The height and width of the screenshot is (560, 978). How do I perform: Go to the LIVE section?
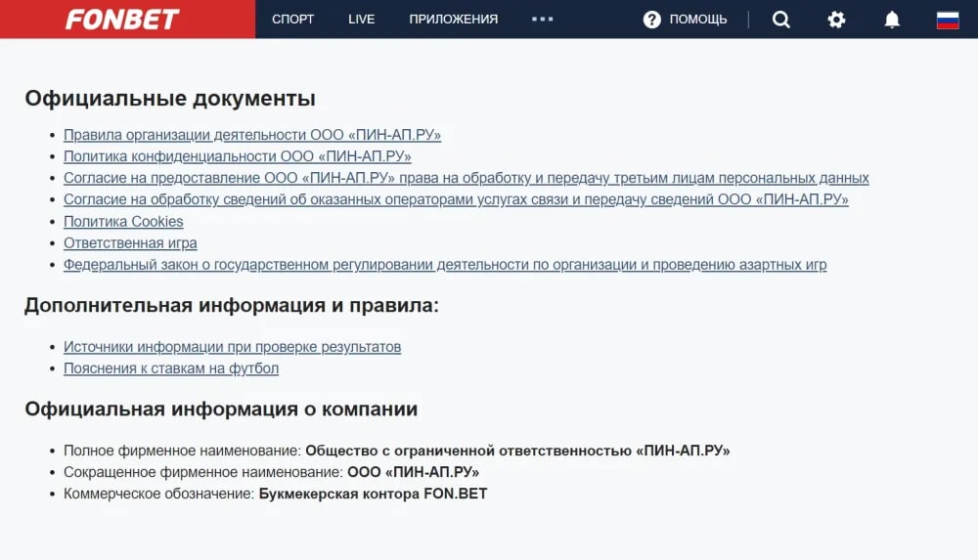coord(361,20)
